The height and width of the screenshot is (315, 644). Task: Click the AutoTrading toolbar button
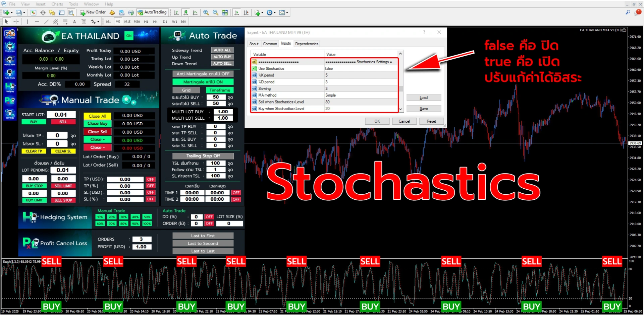152,12
